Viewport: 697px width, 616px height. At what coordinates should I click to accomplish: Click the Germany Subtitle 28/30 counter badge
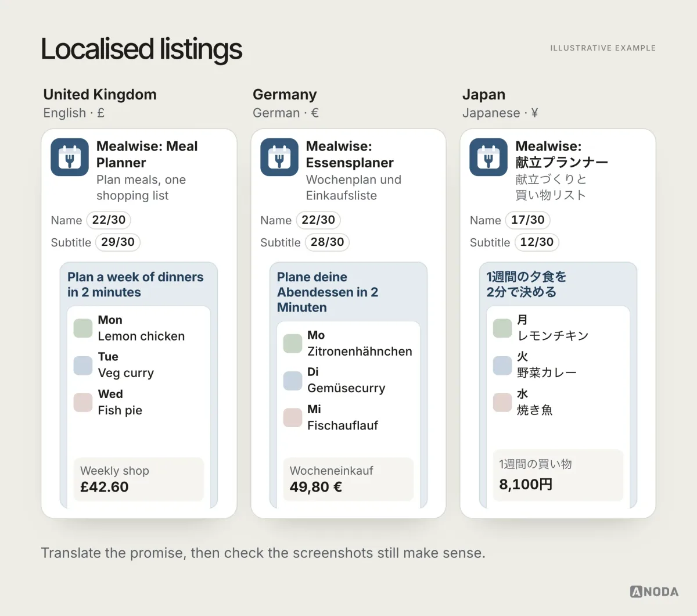[327, 242]
